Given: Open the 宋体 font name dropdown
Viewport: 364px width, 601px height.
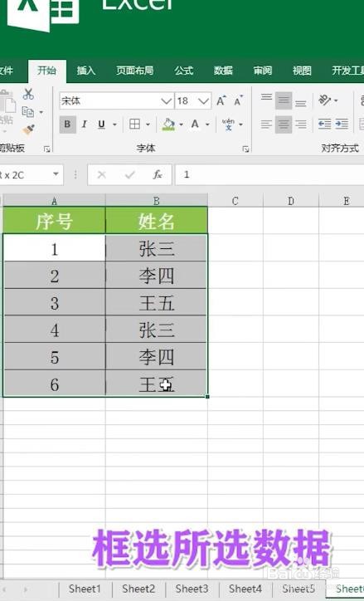Looking at the screenshot, I should click(x=167, y=101).
